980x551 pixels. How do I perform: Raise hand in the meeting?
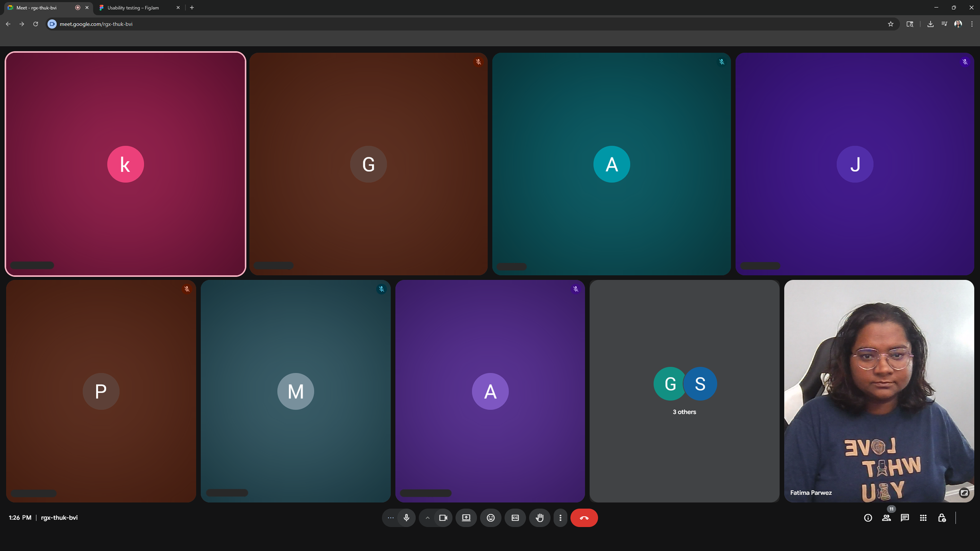[x=539, y=518]
